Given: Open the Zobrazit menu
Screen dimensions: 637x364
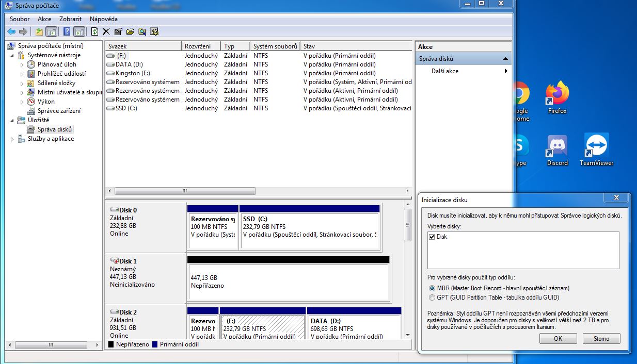Looking at the screenshot, I should pos(70,19).
